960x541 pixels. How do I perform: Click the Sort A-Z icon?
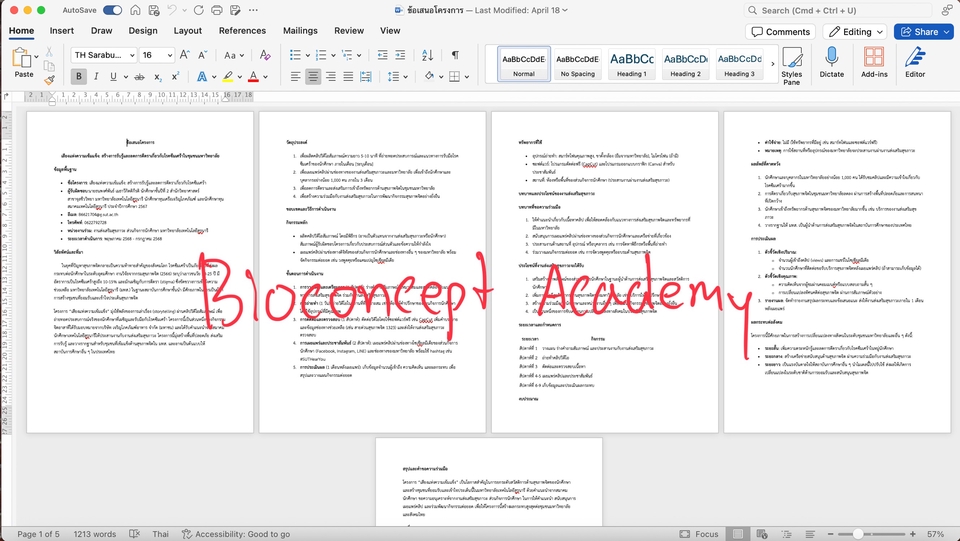tap(429, 55)
